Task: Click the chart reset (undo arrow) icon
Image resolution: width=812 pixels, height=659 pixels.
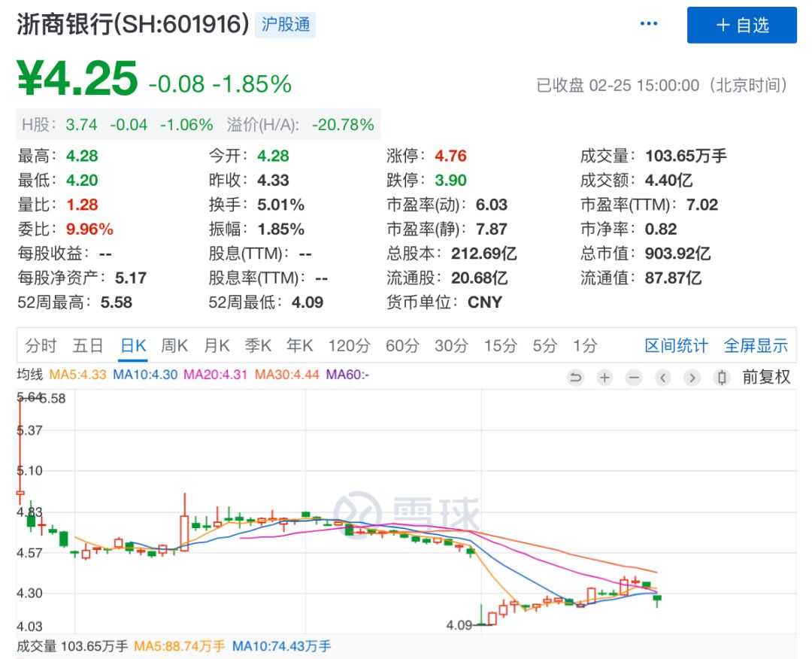Action: 576,378
